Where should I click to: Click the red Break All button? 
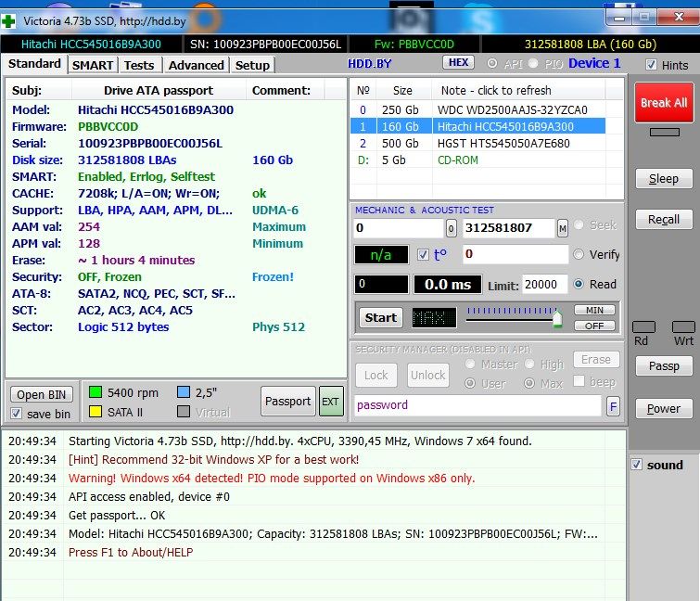pos(664,103)
